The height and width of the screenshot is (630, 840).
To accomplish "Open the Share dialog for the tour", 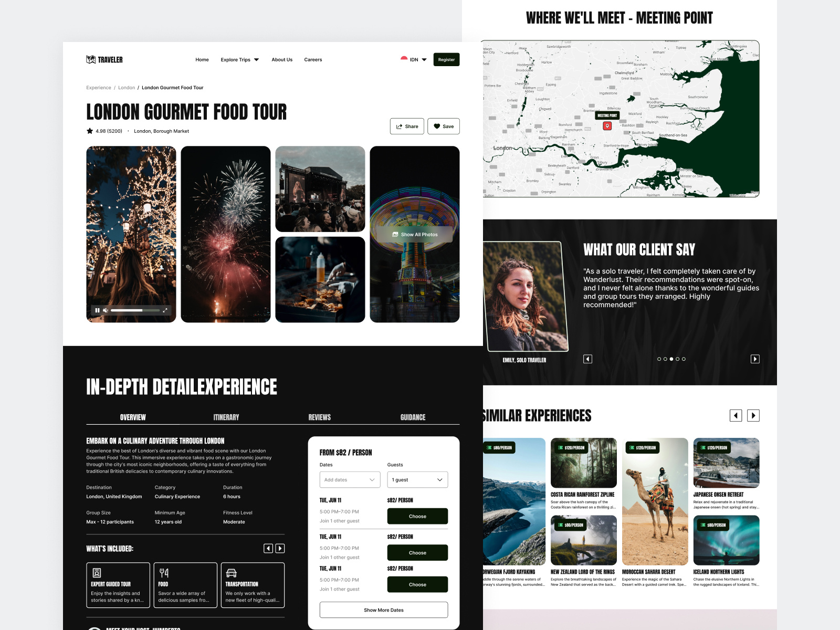I will (x=407, y=126).
